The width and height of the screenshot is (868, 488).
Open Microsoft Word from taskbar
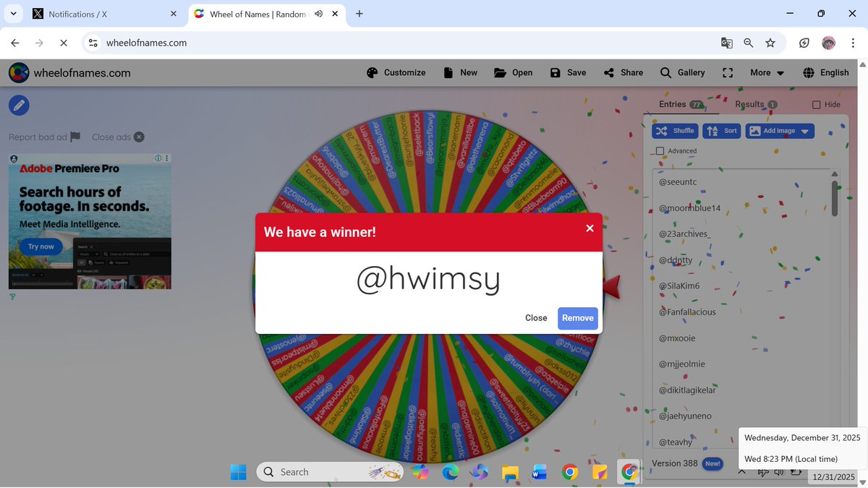point(540,472)
